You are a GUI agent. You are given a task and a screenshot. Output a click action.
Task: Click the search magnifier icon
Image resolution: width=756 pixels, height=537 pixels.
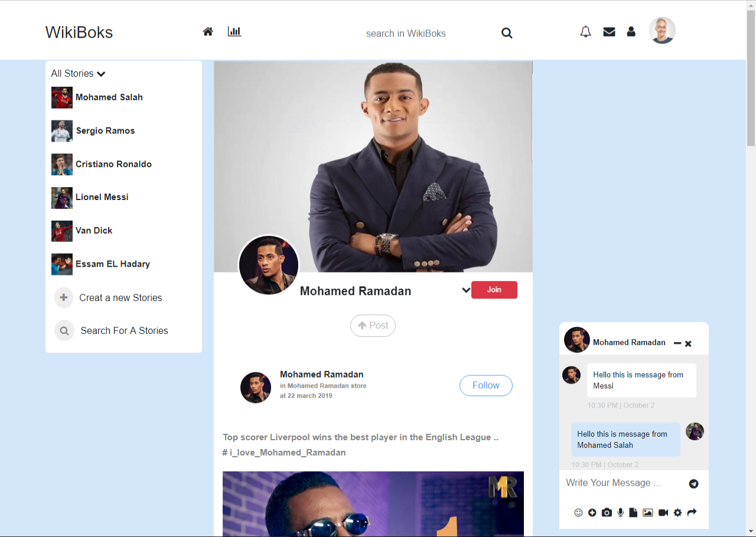click(507, 34)
